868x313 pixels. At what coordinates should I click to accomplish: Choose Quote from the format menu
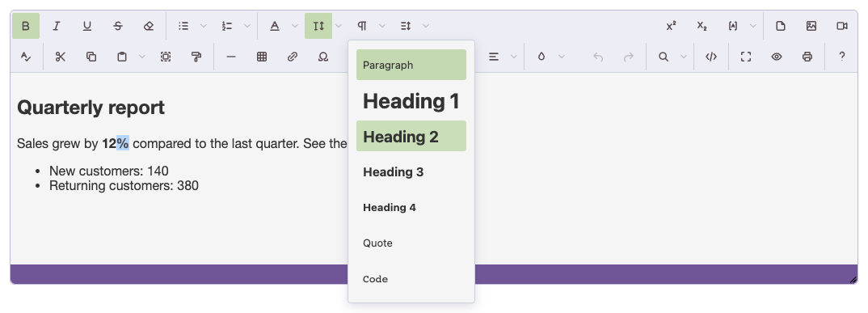point(411,243)
